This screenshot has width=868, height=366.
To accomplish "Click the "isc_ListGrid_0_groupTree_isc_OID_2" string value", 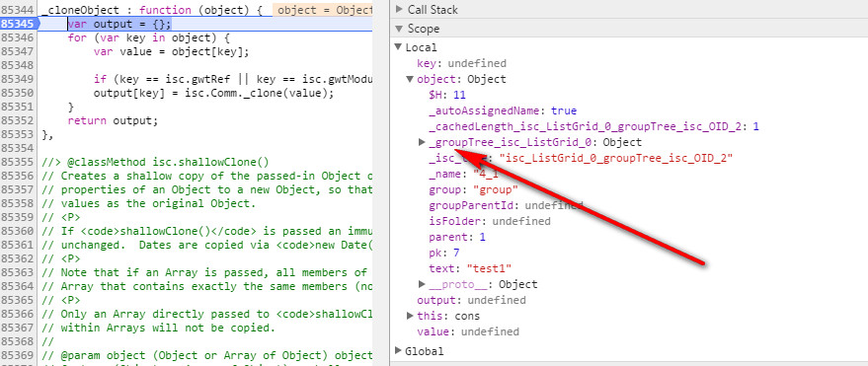I will (x=616, y=158).
